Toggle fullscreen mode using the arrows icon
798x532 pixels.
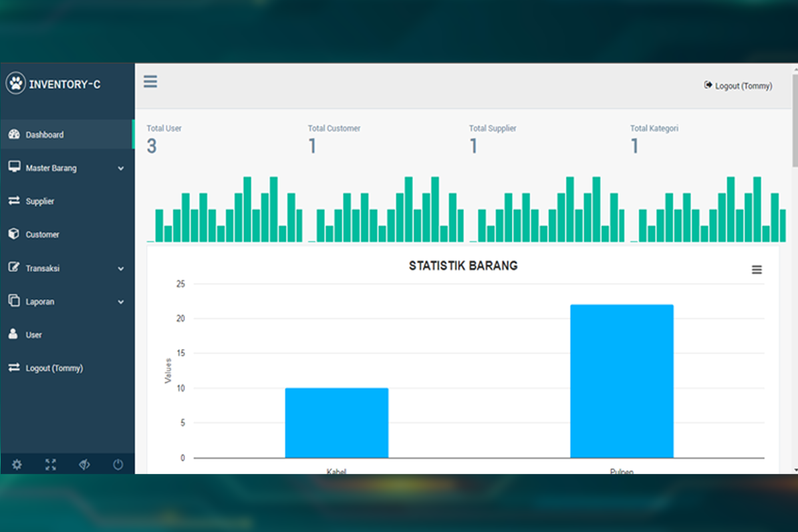(51, 465)
